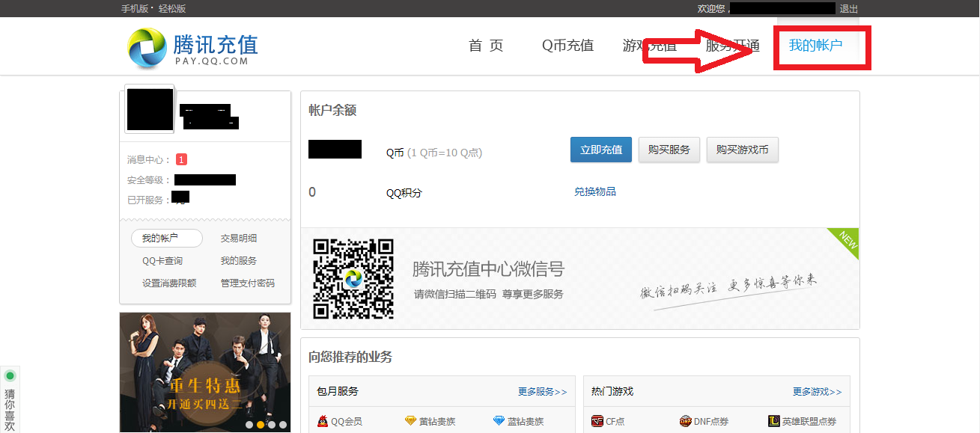Click the CF点 game icon

coord(597,422)
